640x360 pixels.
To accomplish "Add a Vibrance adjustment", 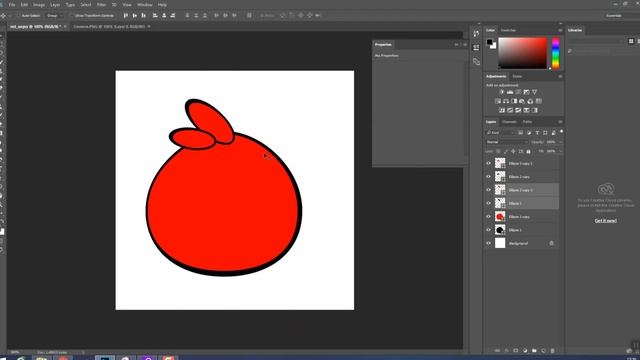I will pos(535,92).
